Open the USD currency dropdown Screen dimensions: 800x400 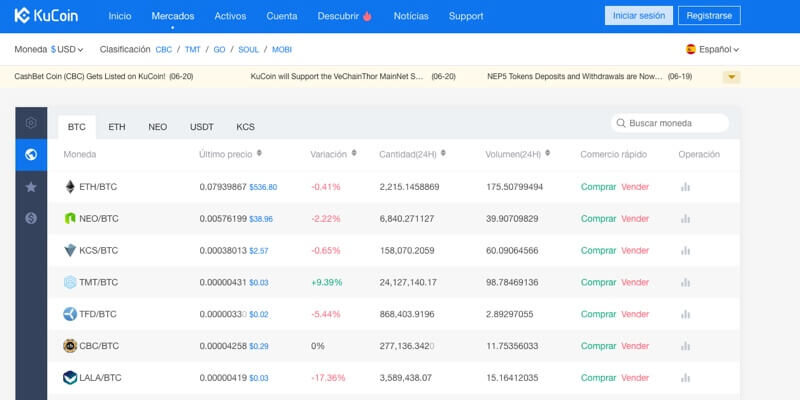pos(67,49)
